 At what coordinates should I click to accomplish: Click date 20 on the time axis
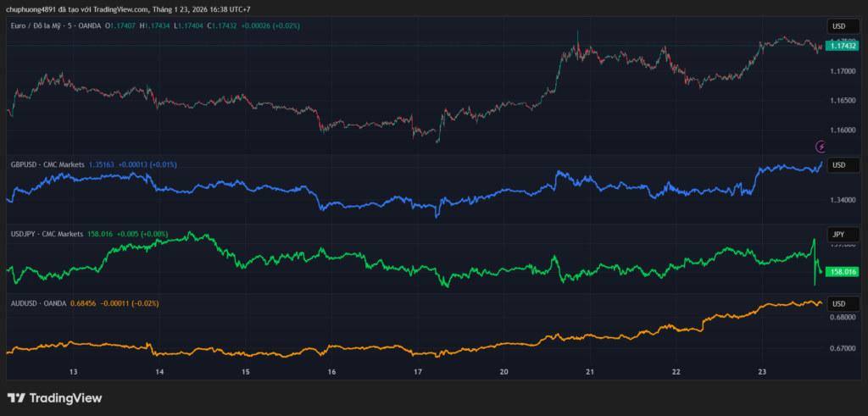point(504,372)
